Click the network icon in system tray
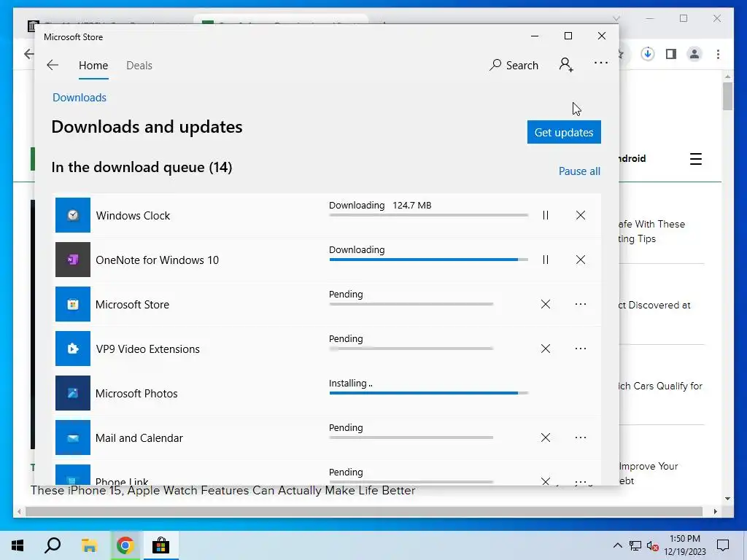The image size is (747, 560). pyautogui.click(x=635, y=545)
